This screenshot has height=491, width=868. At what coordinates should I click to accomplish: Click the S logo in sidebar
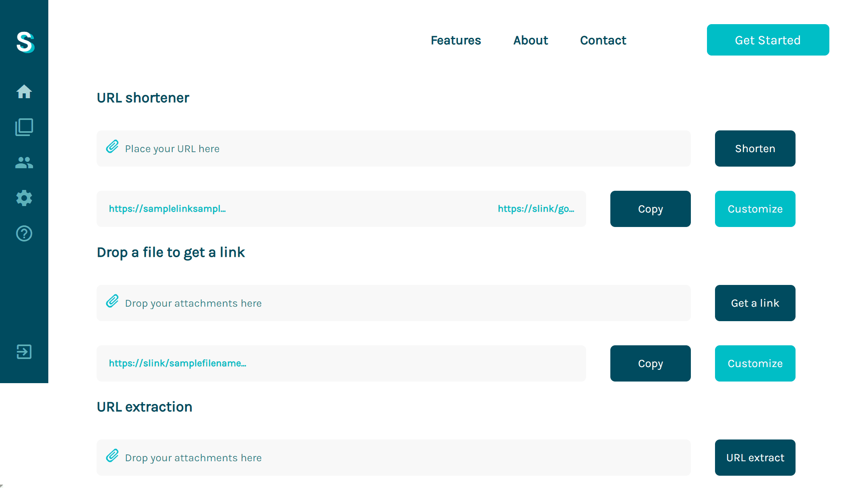click(x=25, y=42)
